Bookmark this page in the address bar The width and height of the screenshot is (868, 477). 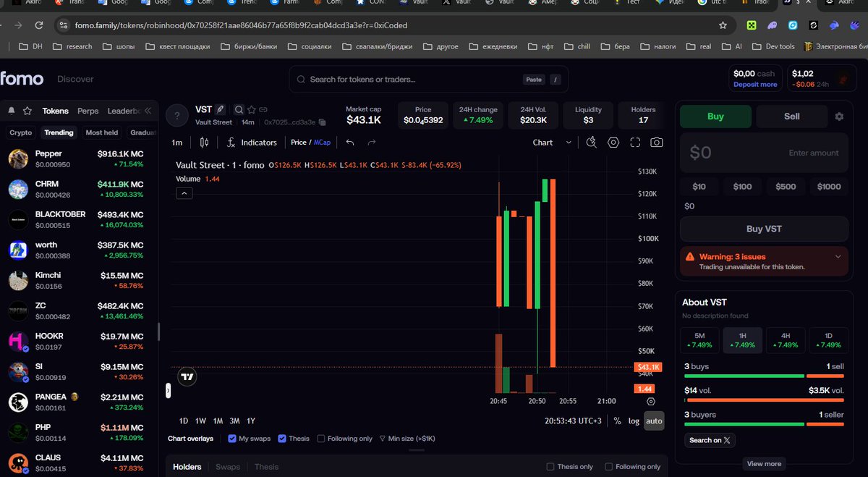(x=723, y=25)
